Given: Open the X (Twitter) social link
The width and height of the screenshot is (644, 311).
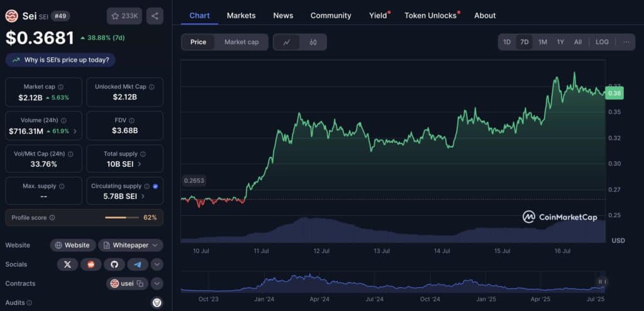Looking at the screenshot, I should [67, 264].
